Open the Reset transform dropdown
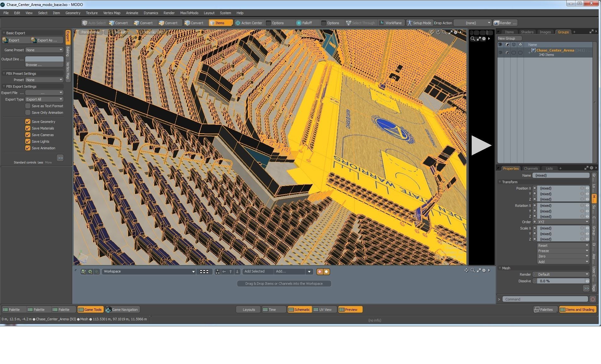The image size is (601, 364). click(x=563, y=245)
